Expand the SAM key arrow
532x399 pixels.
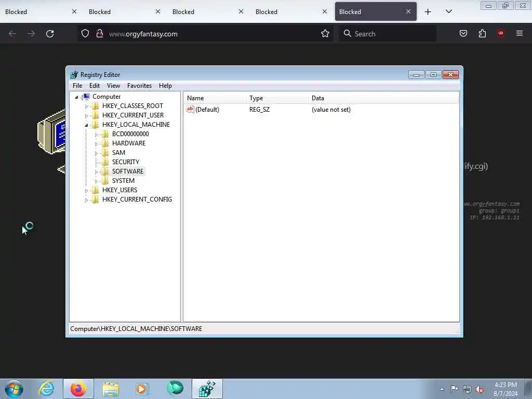(x=96, y=153)
